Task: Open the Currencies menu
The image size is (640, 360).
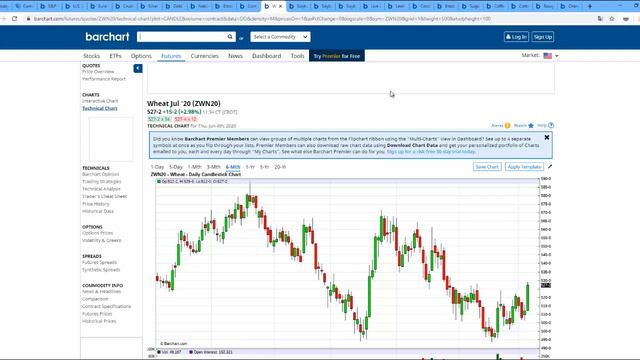Action: pyautogui.click(x=204, y=56)
